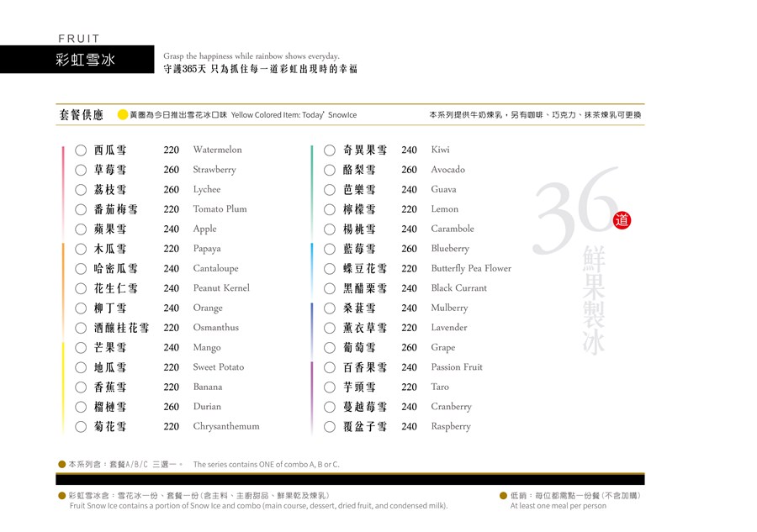
Task: Click the 彩虹雪冰 black header banner
Action: 77,60
